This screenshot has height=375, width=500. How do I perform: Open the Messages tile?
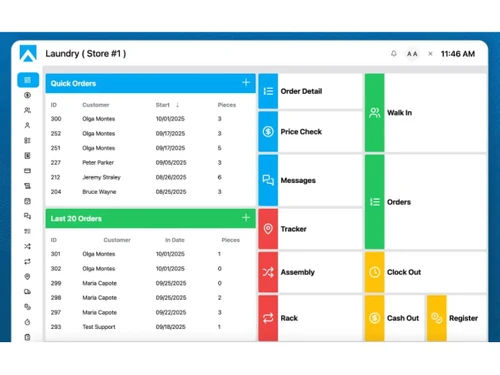click(310, 180)
